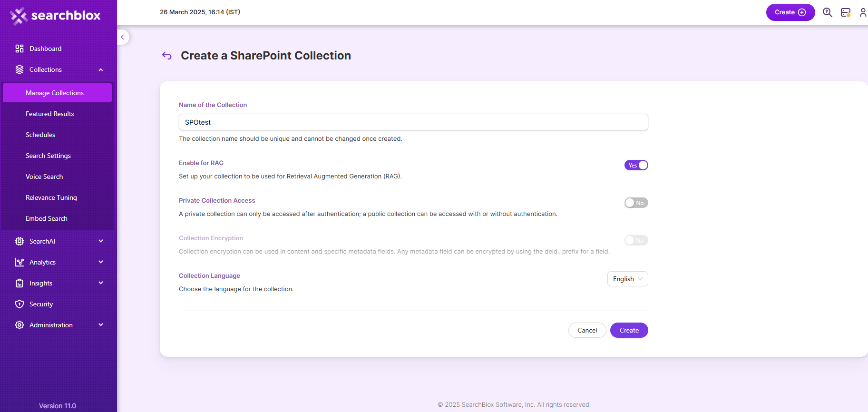Screen dimensions: 868x412
Task: Click the Create a SharePoint Collection heading
Action: coord(266,56)
